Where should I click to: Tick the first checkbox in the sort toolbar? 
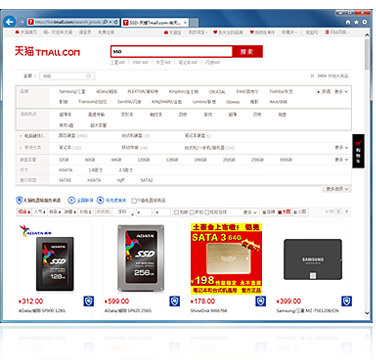(176, 212)
